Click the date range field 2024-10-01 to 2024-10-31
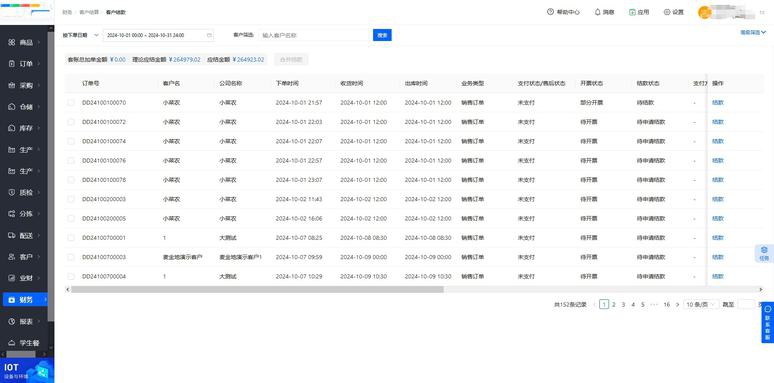774x383 pixels. (158, 35)
